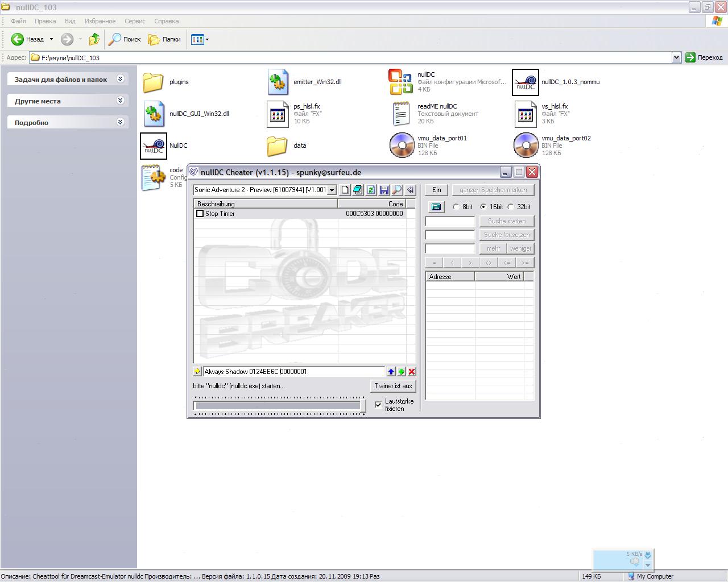Click the new blank code list icon
This screenshot has height=582, width=728.
(345, 190)
